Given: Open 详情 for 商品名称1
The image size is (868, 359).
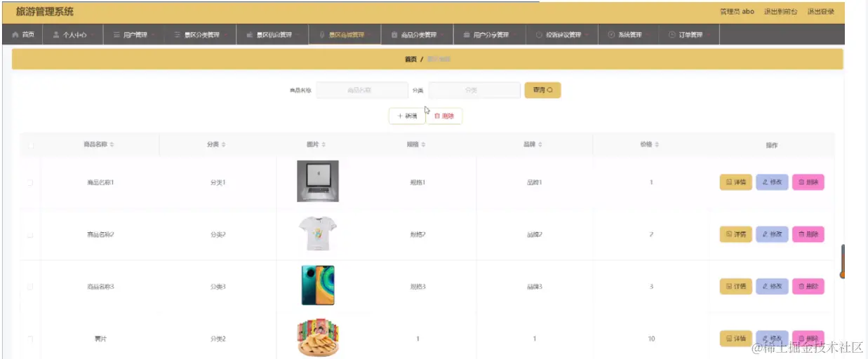Looking at the screenshot, I should coord(735,182).
